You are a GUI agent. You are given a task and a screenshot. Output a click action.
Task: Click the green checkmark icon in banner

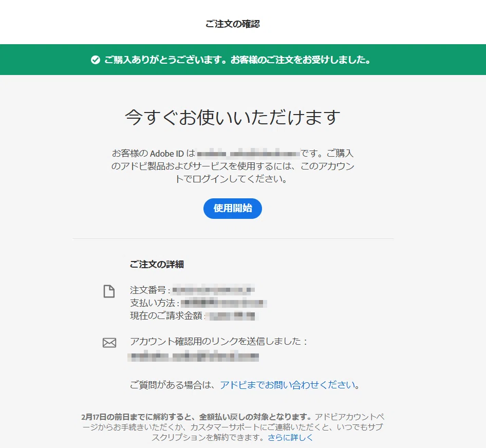click(96, 60)
